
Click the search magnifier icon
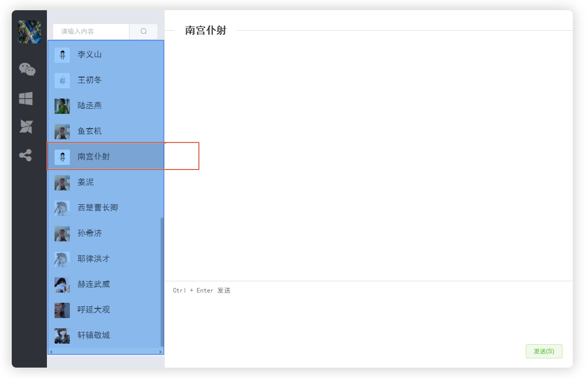143,31
